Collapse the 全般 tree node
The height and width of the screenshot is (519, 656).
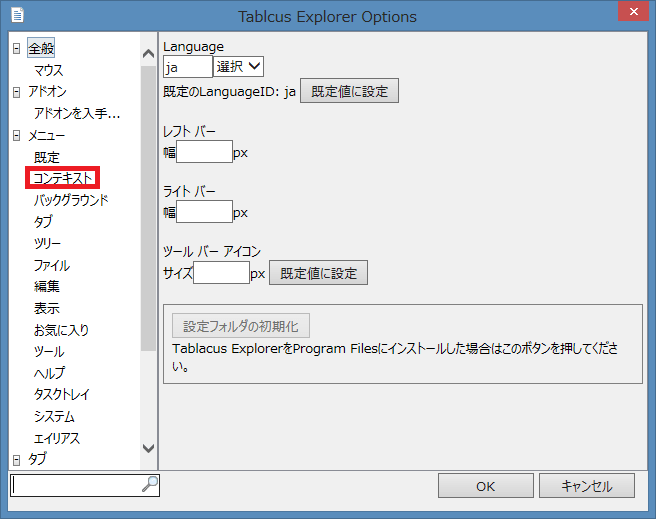pos(16,49)
